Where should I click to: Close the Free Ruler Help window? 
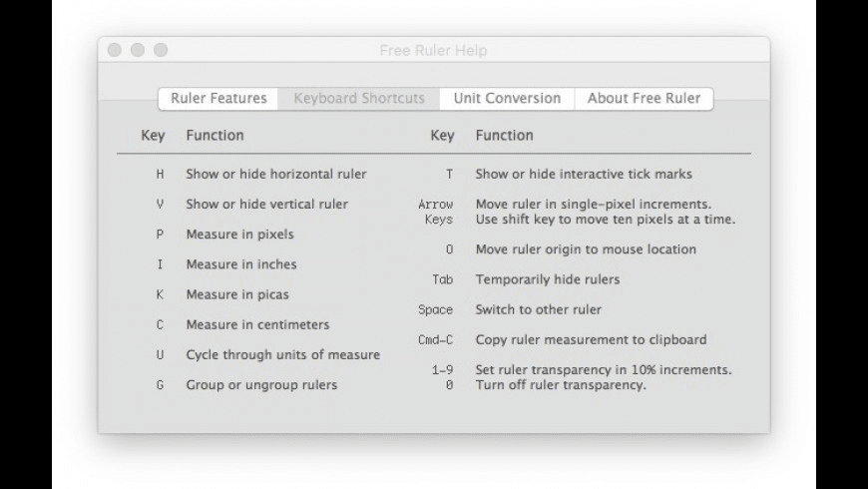coord(115,50)
